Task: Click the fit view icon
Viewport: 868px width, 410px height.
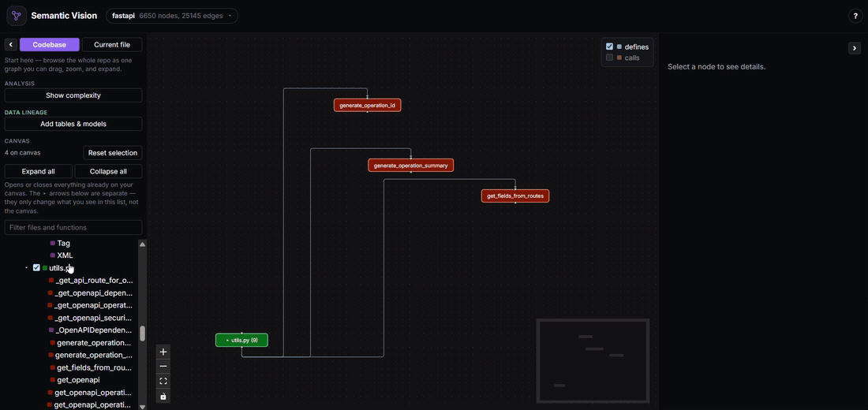Action: coord(163,382)
